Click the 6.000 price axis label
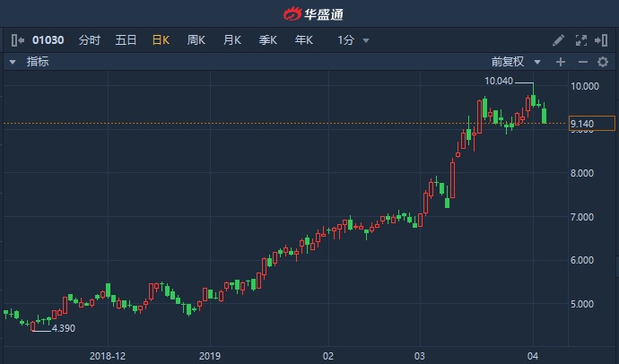Screen dimensions: 619x364 (582, 260)
